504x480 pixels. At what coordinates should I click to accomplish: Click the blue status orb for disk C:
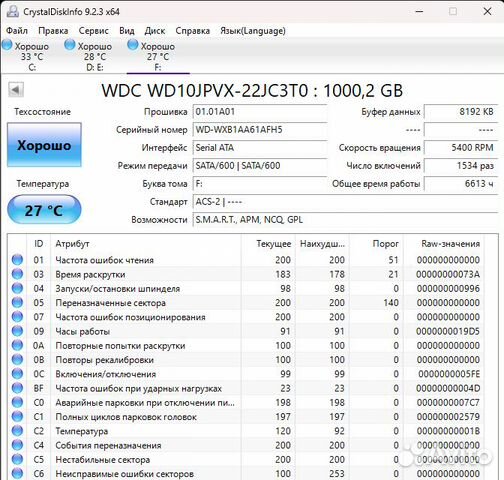click(7, 45)
